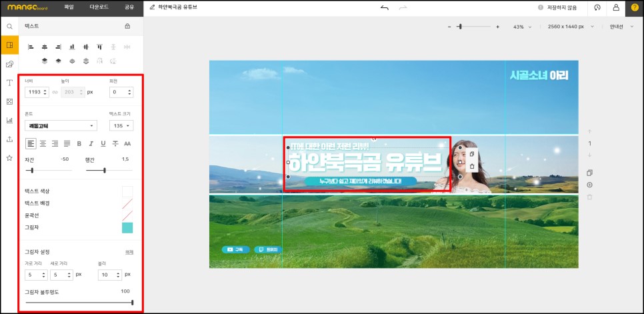The width and height of the screenshot is (644, 314).
Task: Delete selected text via floating trash icon
Action: (x=472, y=166)
